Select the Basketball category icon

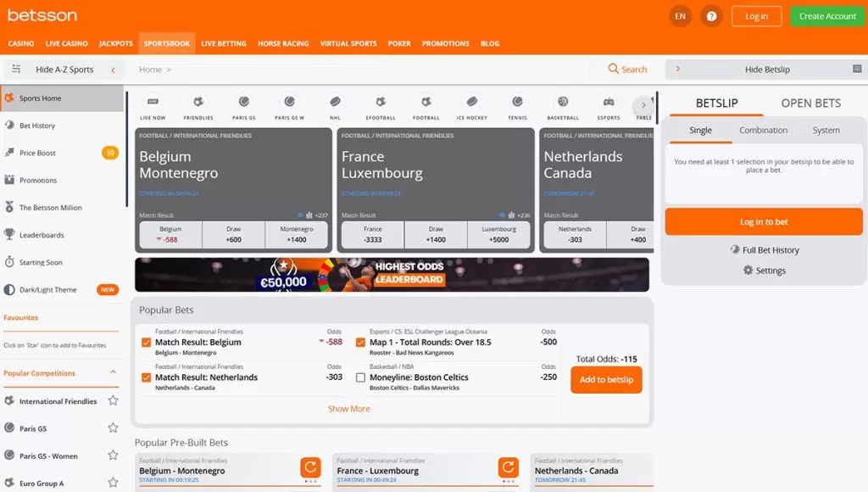[x=563, y=102]
